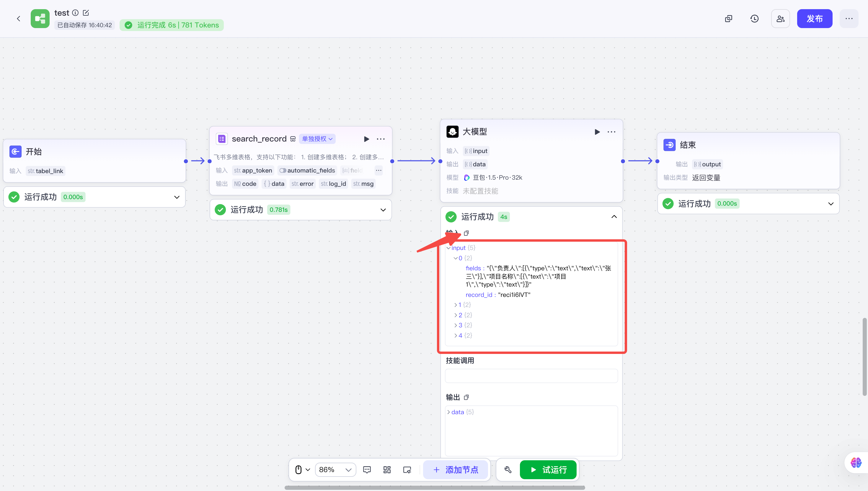Click the duplicate workflow icon in header

point(729,19)
